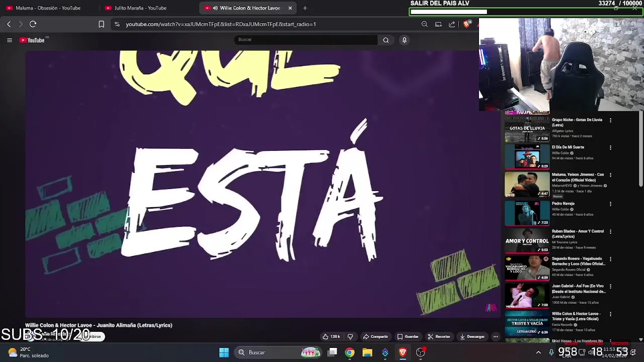Image resolution: width=644 pixels, height=362 pixels.
Task: Open Maluma Con el Corazón thumbnail
Action: point(527,184)
